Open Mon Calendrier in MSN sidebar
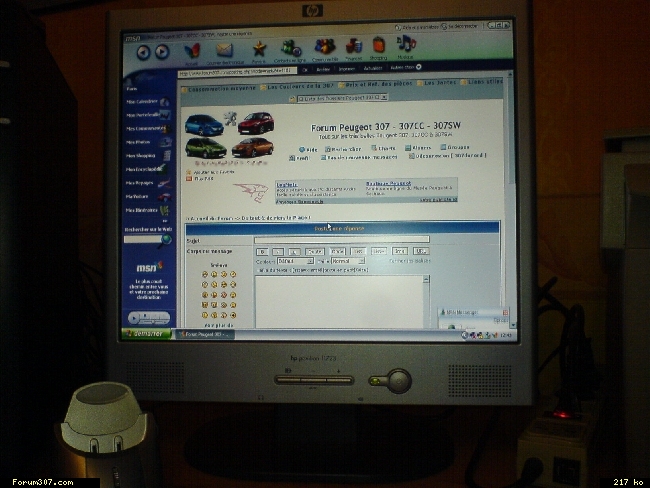This screenshot has height=488, width=650. [x=148, y=102]
